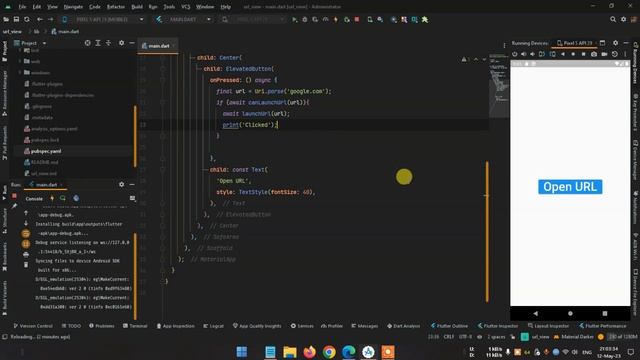640x360 pixels.
Task: Open the Search Everywhere magnifier icon
Action: click(613, 20)
